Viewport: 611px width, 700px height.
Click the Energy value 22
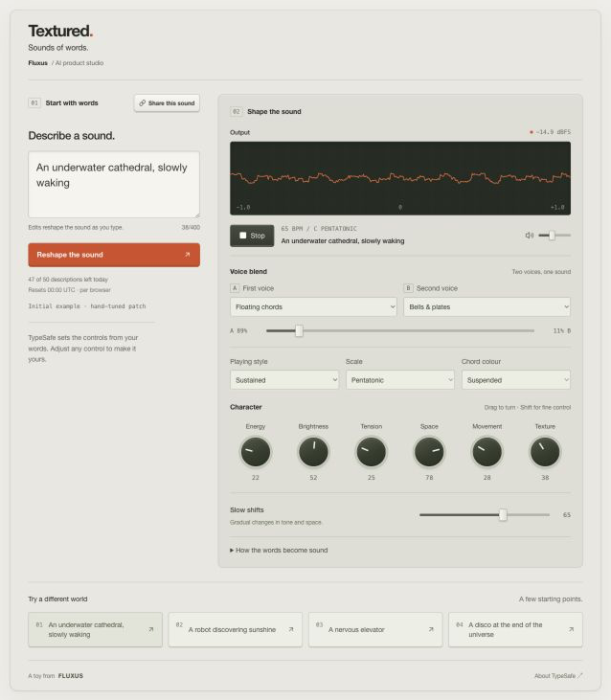coord(256,478)
